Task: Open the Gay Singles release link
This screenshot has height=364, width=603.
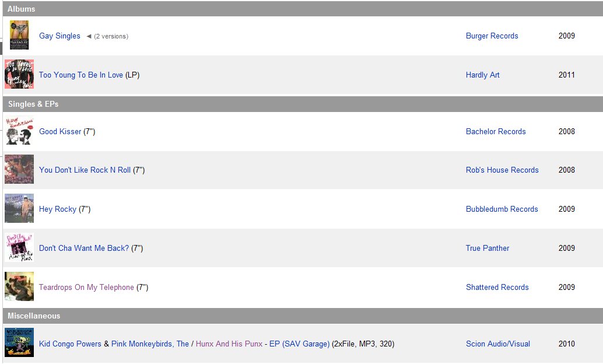Action: tap(59, 36)
